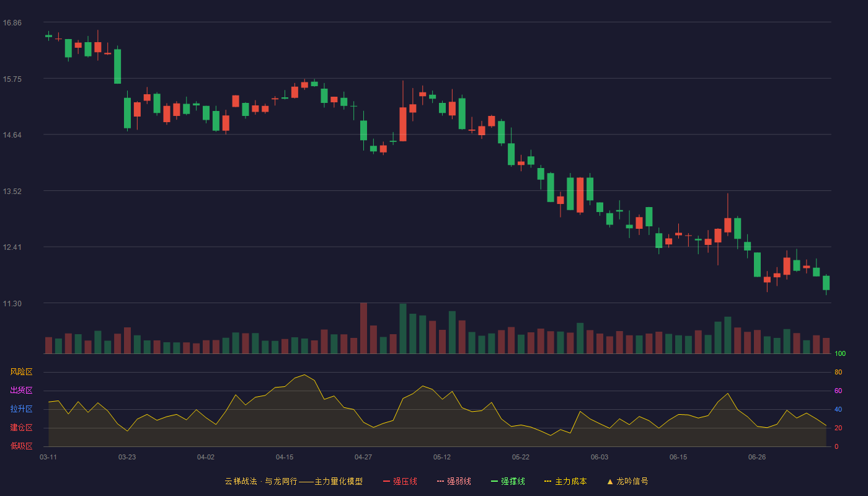Click the 15.75 price axis label
This screenshot has width=868, height=496.
[x=12, y=79]
